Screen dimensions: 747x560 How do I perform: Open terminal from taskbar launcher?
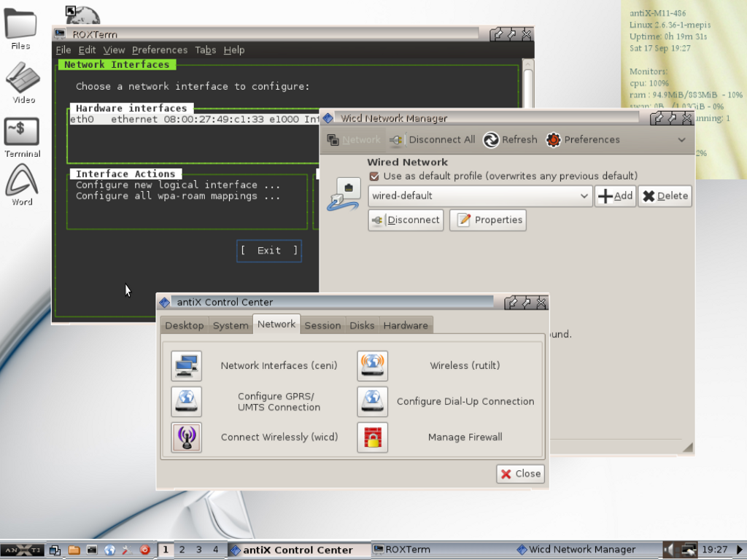[x=91, y=550]
